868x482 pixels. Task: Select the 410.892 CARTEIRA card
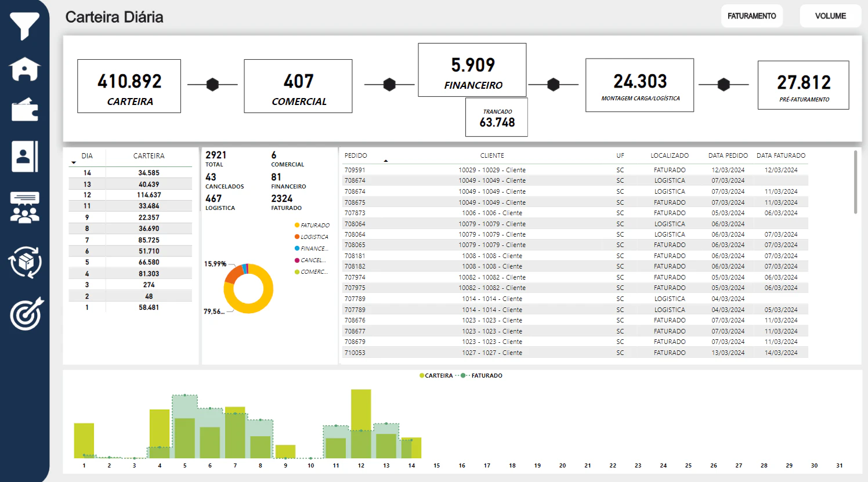[x=129, y=86]
